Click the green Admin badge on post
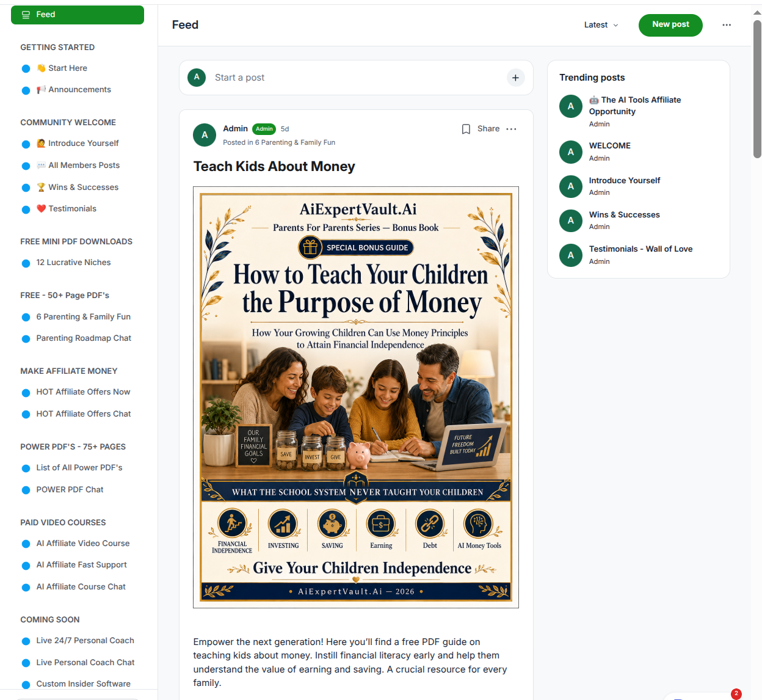 point(264,129)
